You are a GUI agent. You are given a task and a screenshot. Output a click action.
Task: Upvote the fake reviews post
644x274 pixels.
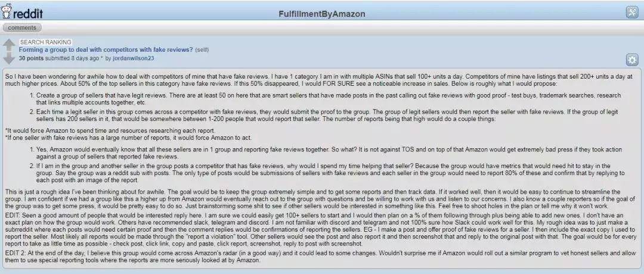(8, 45)
